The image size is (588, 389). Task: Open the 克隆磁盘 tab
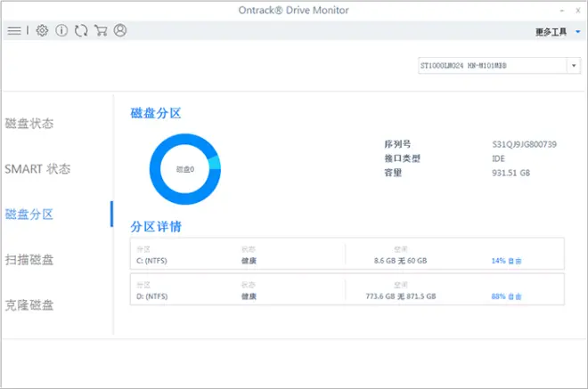click(x=29, y=305)
